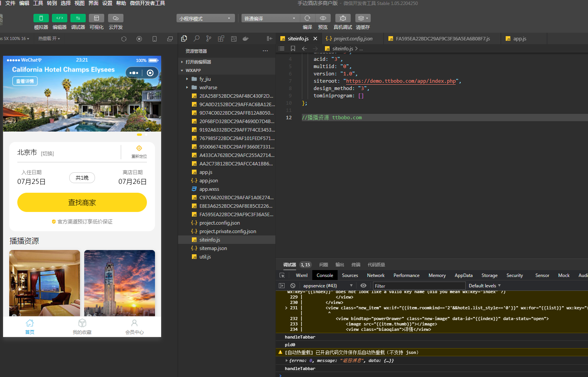
Task: Expand the opened editors section
Action: click(227, 62)
